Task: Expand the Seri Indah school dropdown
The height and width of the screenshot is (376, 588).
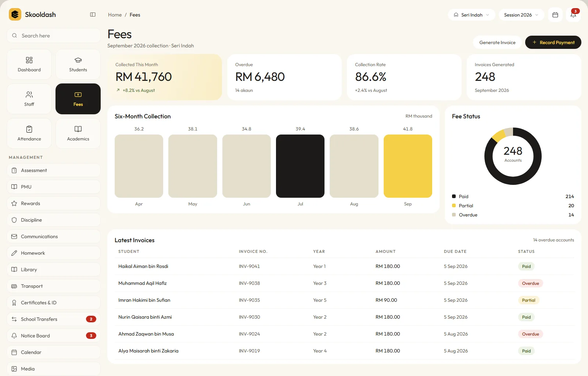Action: click(x=472, y=15)
